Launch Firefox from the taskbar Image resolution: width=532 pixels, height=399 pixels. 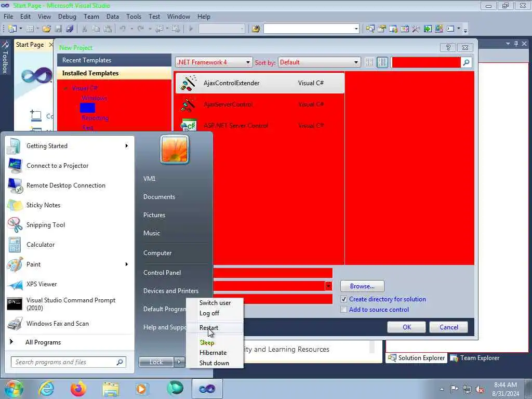point(78,389)
